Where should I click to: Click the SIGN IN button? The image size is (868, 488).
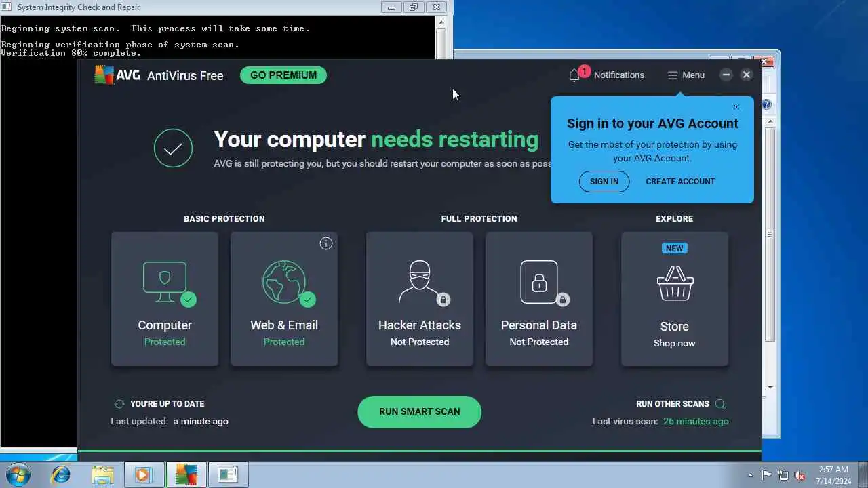pos(604,182)
